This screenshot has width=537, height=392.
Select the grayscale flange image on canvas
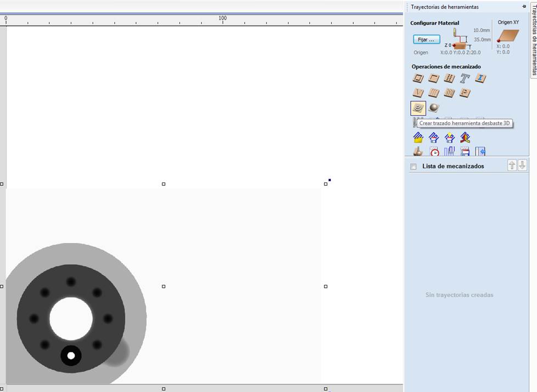[76, 313]
